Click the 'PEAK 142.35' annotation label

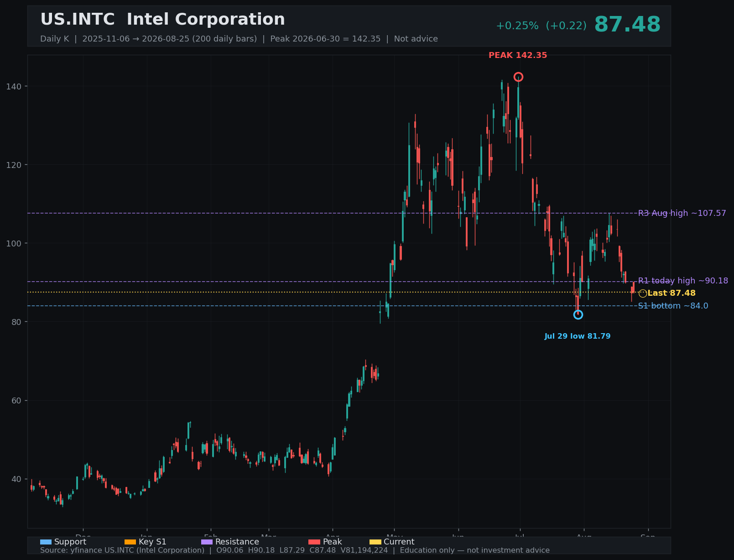[x=518, y=56]
